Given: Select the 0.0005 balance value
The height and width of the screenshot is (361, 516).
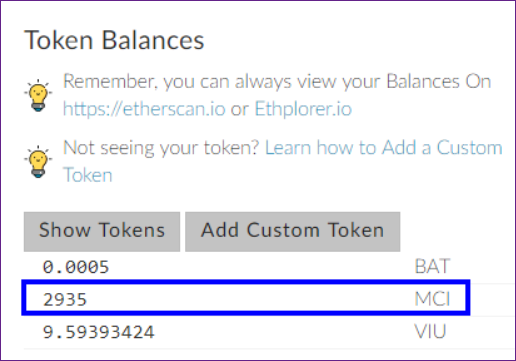Looking at the screenshot, I should tap(76, 267).
